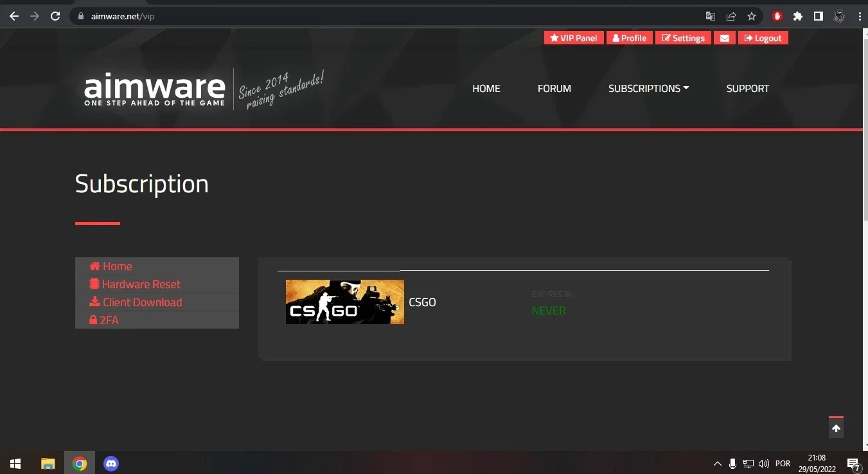Open the SUPPORT navigation item

[747, 89]
